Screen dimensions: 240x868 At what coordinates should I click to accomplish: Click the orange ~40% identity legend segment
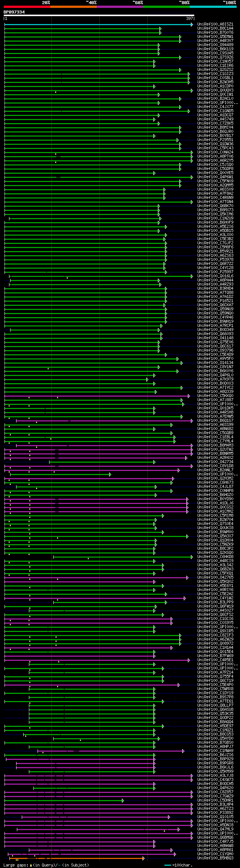[73, 7]
